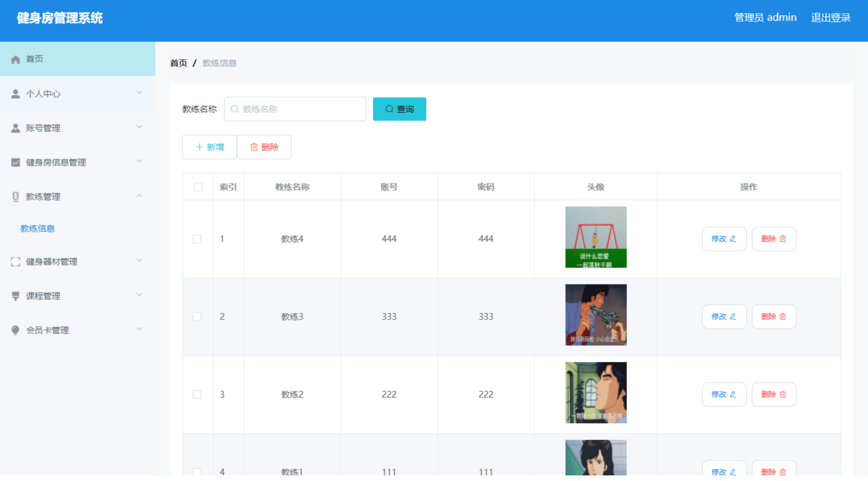The width and height of the screenshot is (868, 481).
Task: Click the bulb icon beside 会员卡管理
Action: [x=16, y=331]
